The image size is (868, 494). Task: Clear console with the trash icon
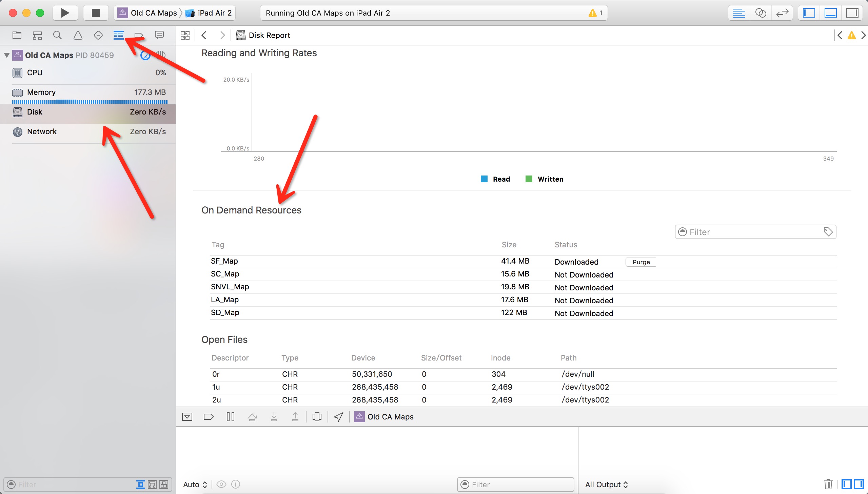[828, 484]
